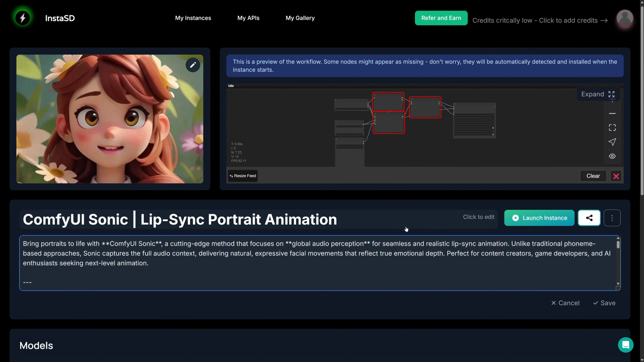Image resolution: width=644 pixels, height=362 pixels.
Task: Open the anime girl portrait thumbnail
Action: (x=110, y=119)
